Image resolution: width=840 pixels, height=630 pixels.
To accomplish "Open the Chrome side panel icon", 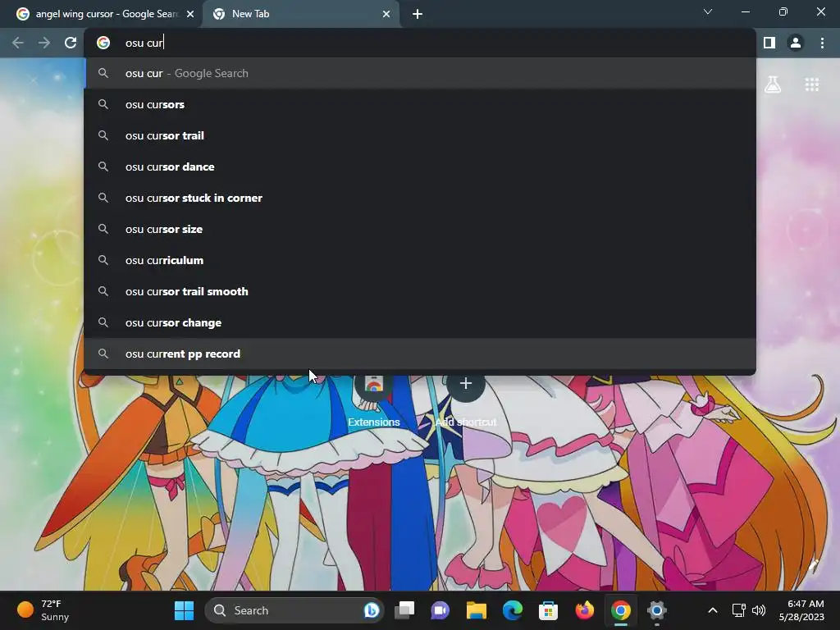I will [769, 43].
